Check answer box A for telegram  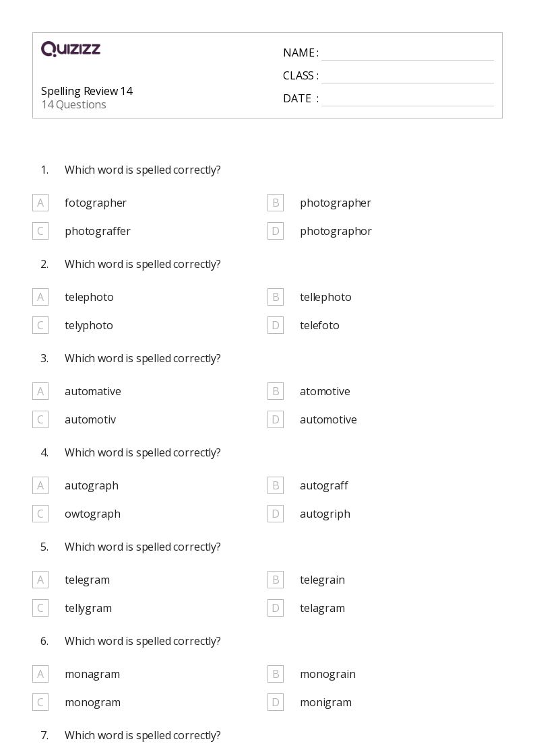click(40, 580)
